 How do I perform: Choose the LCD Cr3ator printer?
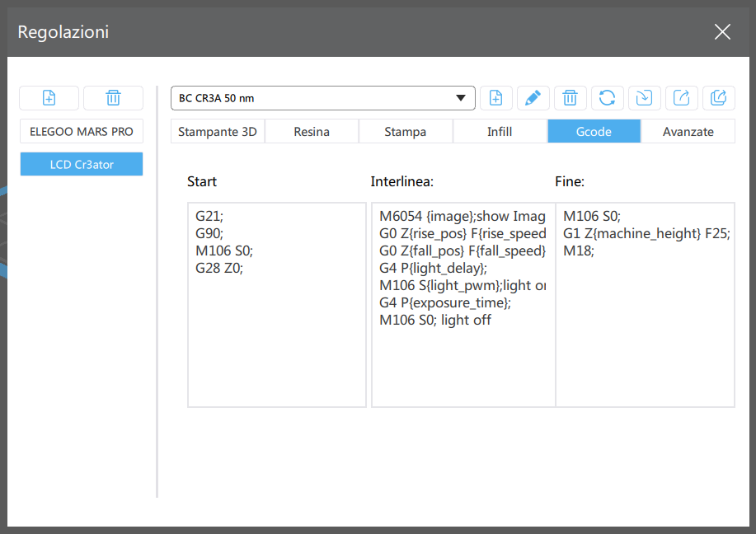point(82,164)
